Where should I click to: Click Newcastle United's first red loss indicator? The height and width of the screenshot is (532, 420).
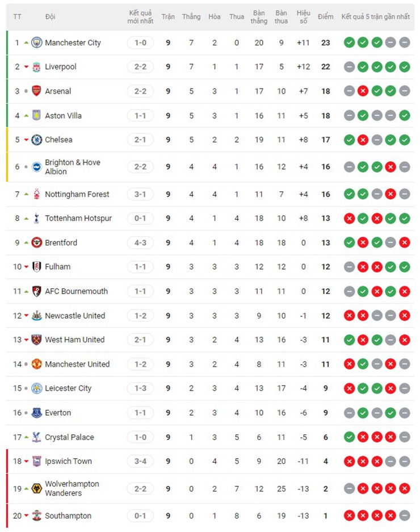pos(349,316)
